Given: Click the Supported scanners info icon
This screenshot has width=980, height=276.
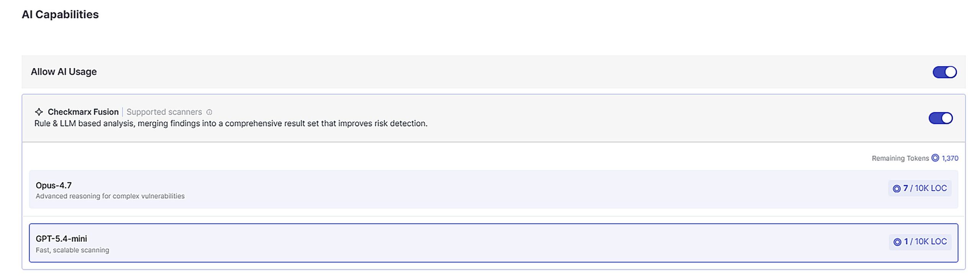Looking at the screenshot, I should click(x=209, y=112).
